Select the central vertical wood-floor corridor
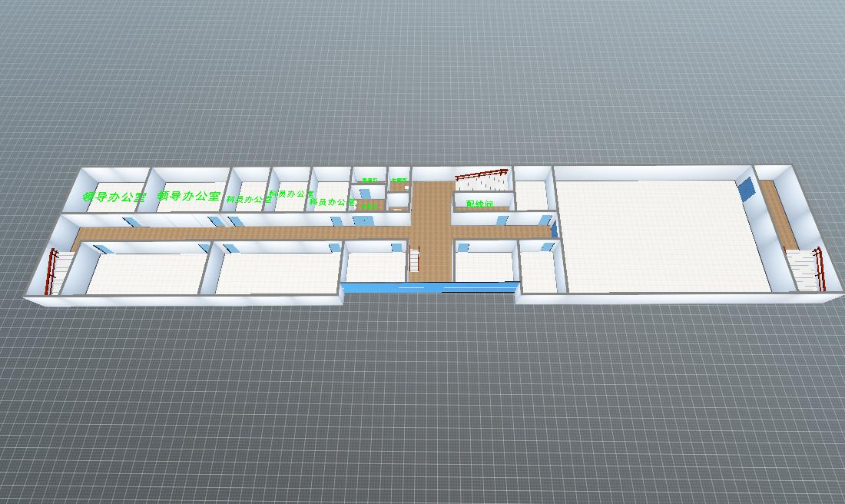The image size is (845, 504). coord(429,230)
